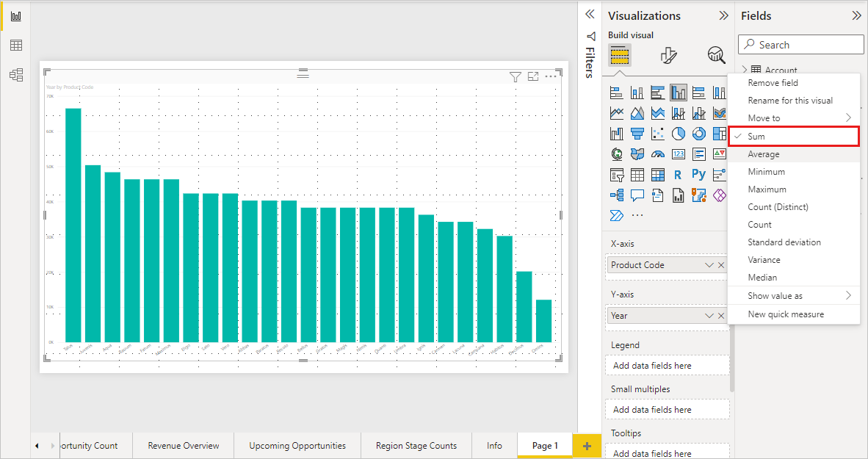Open the Show value as submenu

point(794,296)
